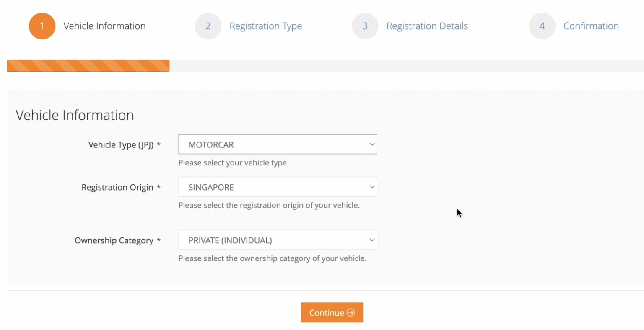The height and width of the screenshot is (330, 644).
Task: Click the red asterisk beside Registration Origin
Action: pos(158,188)
